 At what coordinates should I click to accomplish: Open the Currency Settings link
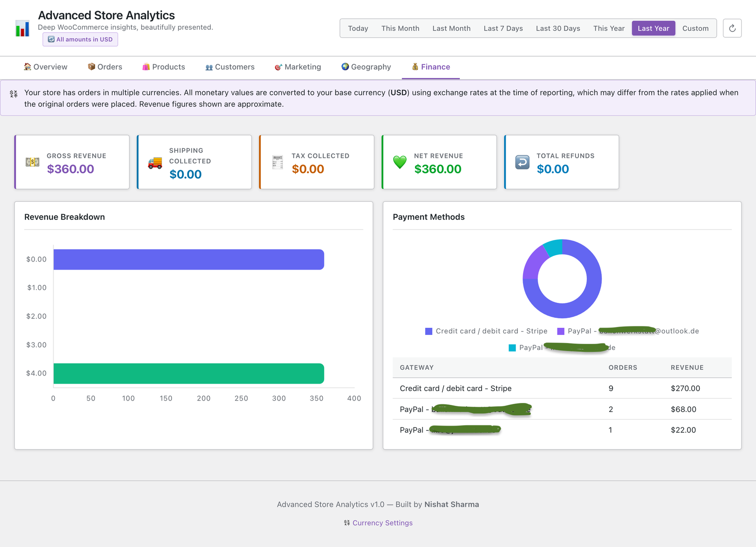click(382, 523)
